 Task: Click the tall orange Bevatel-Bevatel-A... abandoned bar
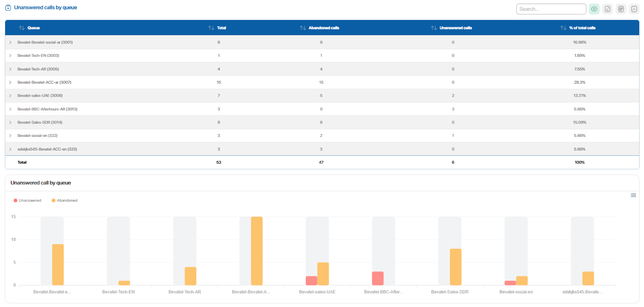coord(257,251)
